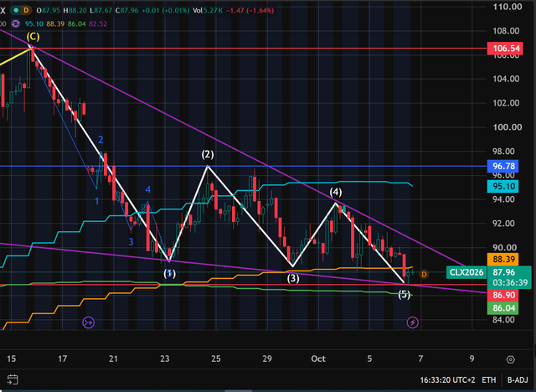Click the Oct date on time axis

coord(318,358)
